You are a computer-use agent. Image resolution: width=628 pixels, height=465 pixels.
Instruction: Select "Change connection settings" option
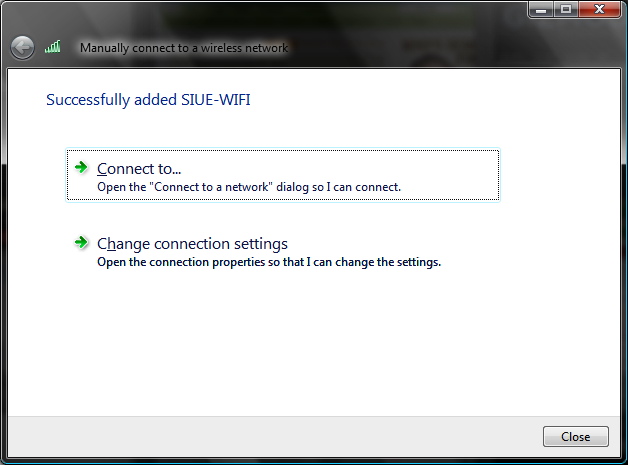click(x=192, y=243)
